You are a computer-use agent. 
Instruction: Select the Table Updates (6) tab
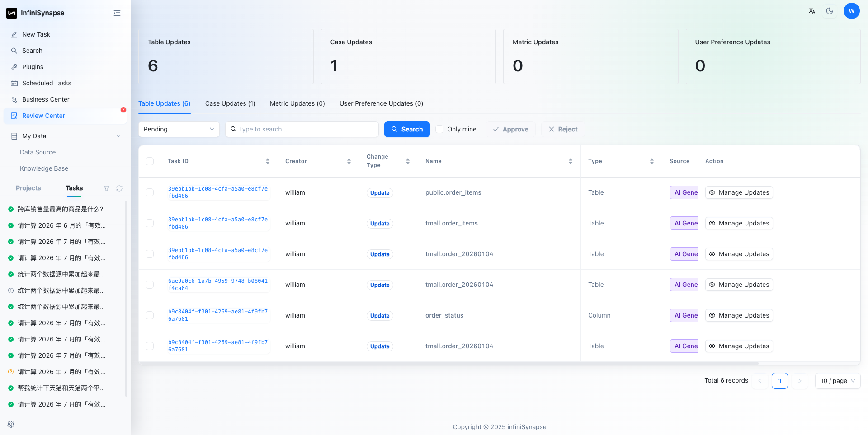coord(165,103)
